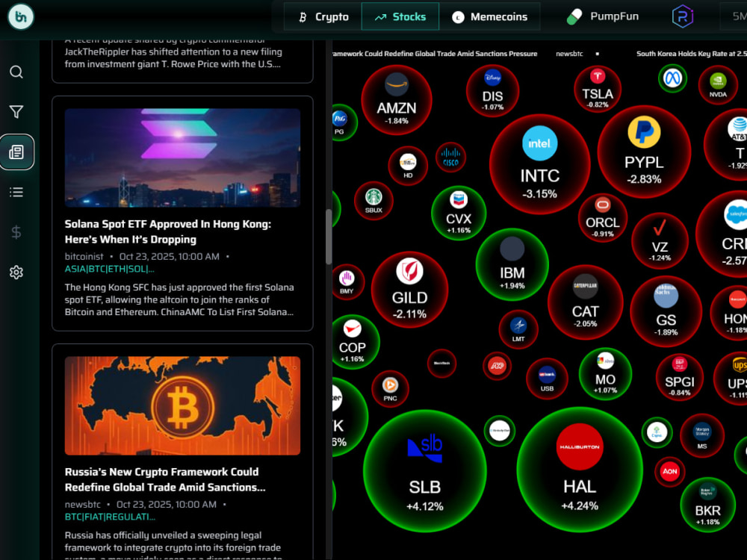
Task: Select the HAL Halliburton bubble
Action: (x=580, y=470)
